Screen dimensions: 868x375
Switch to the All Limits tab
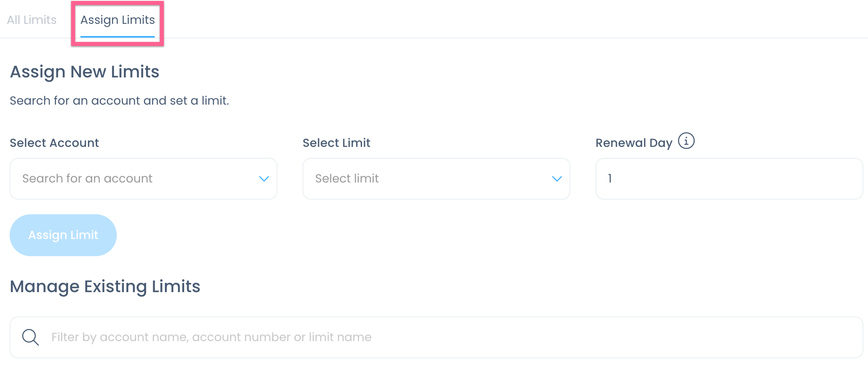point(32,20)
